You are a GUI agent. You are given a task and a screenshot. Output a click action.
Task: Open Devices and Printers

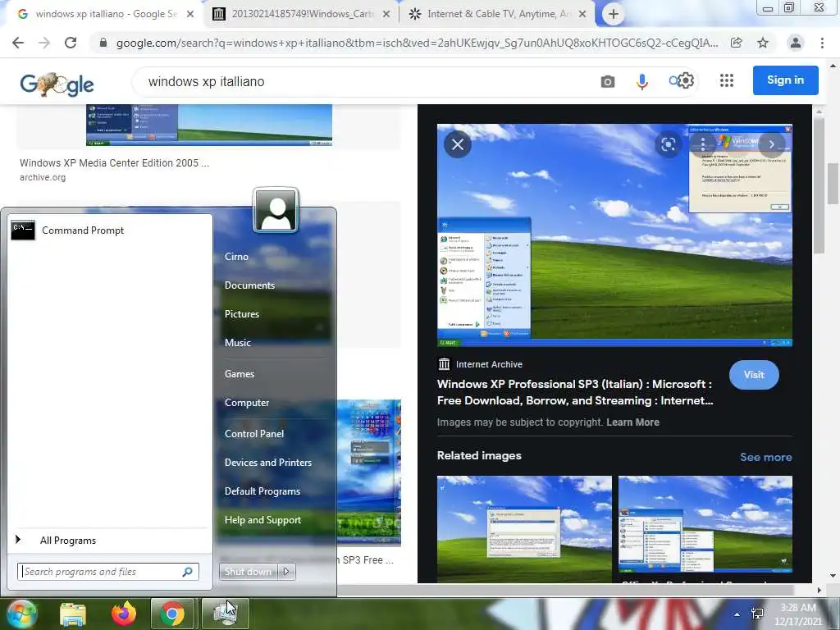[268, 463]
